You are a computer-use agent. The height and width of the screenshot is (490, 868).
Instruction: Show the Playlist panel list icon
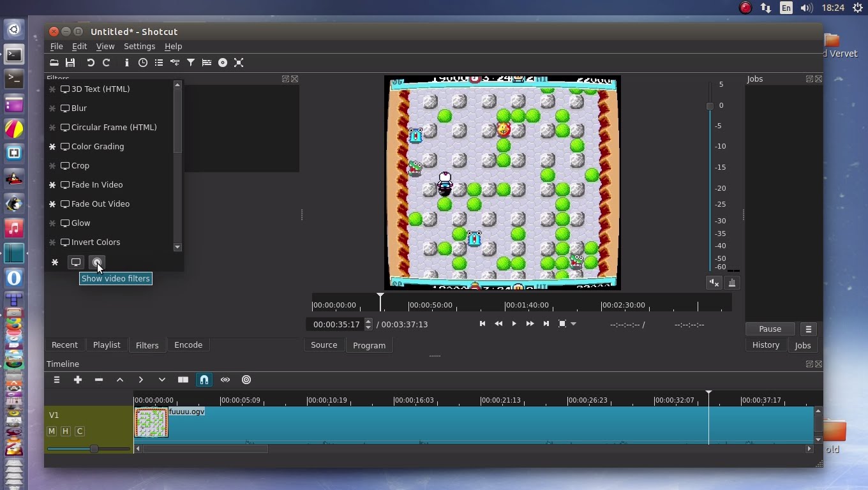(x=159, y=63)
